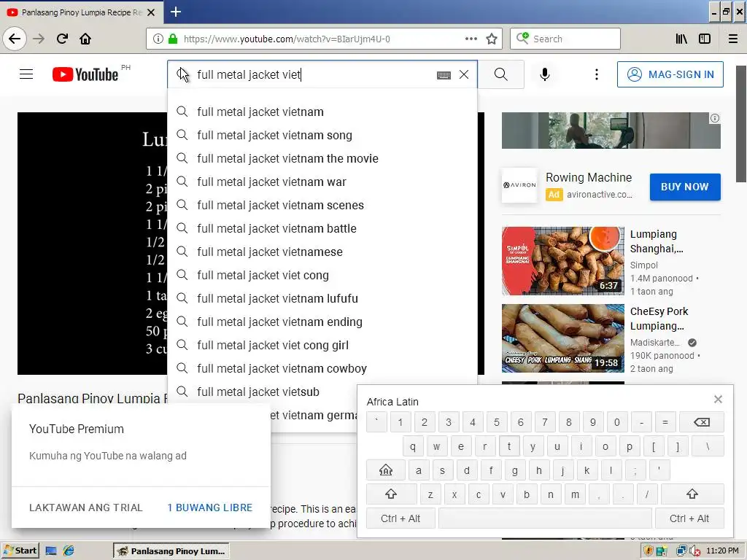
Task: Open Lumpiang Shanghai video thumbnail
Action: 562,261
